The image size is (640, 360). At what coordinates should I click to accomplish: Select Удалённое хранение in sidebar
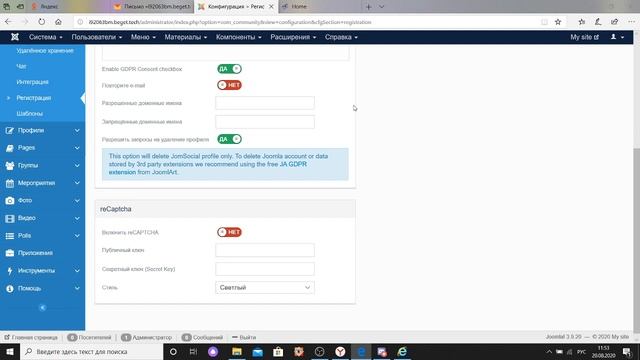click(45, 51)
